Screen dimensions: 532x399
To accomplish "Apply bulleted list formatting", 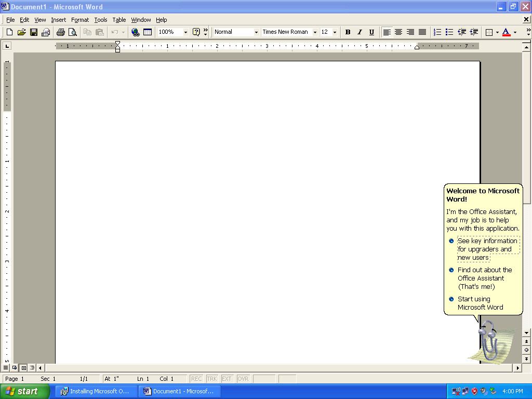I will coord(449,32).
